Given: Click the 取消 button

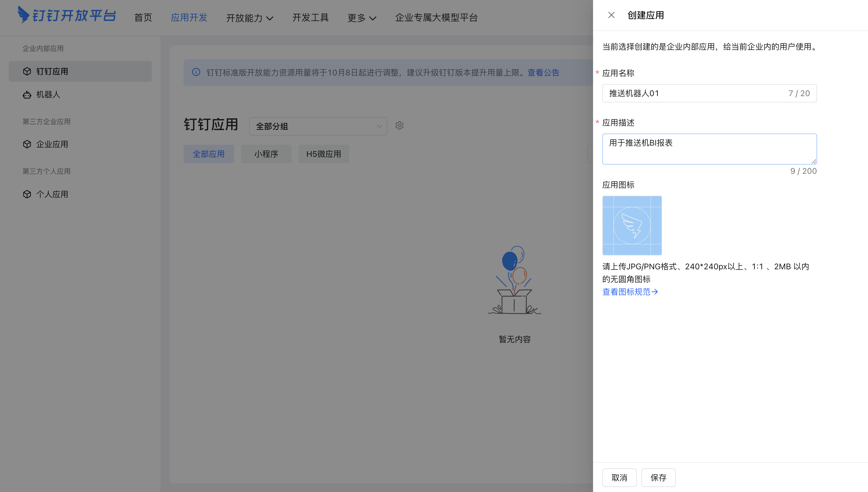Looking at the screenshot, I should 619,477.
